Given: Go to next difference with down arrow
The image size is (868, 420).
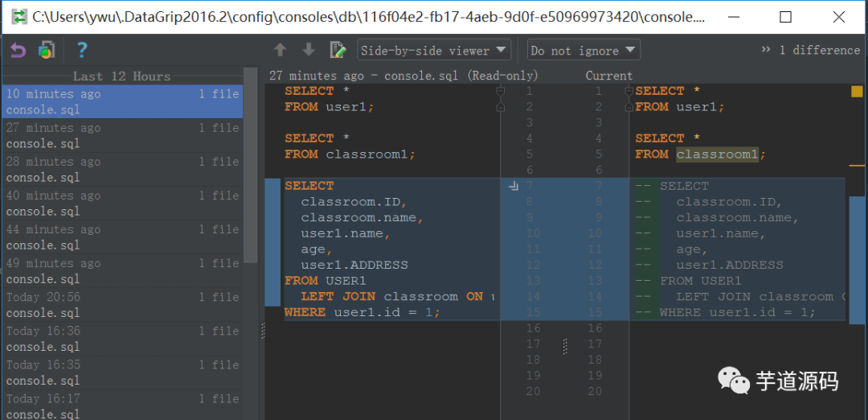Looking at the screenshot, I should [x=309, y=51].
